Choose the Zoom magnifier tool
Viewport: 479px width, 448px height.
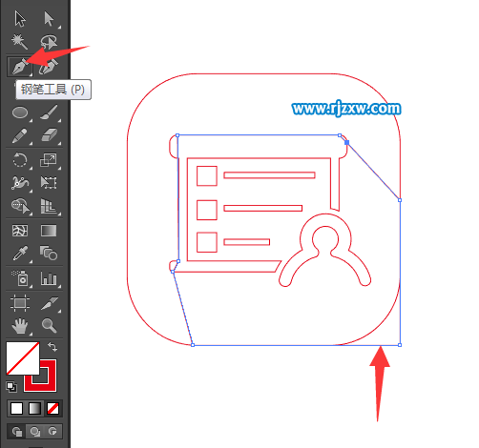click(49, 326)
